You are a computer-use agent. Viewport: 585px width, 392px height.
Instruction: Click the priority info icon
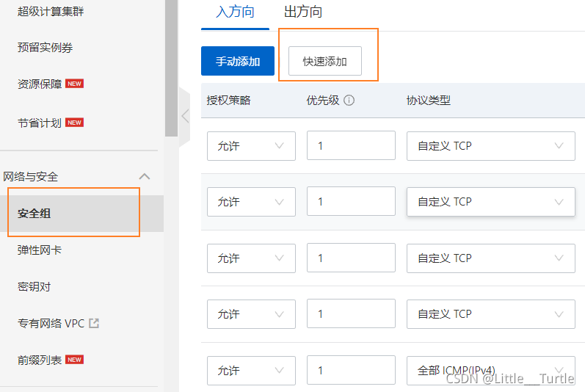pos(349,101)
